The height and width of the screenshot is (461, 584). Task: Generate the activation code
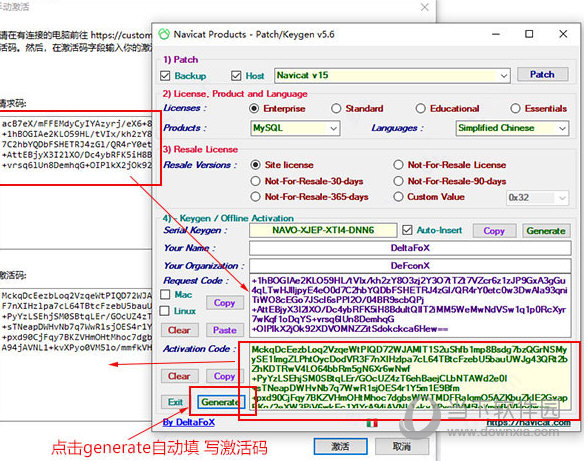coord(221,402)
